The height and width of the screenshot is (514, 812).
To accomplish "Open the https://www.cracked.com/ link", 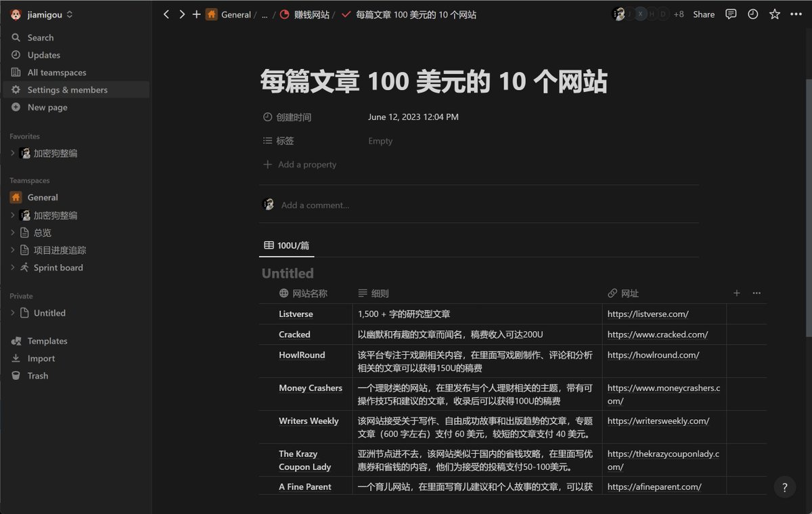I will pos(658,335).
